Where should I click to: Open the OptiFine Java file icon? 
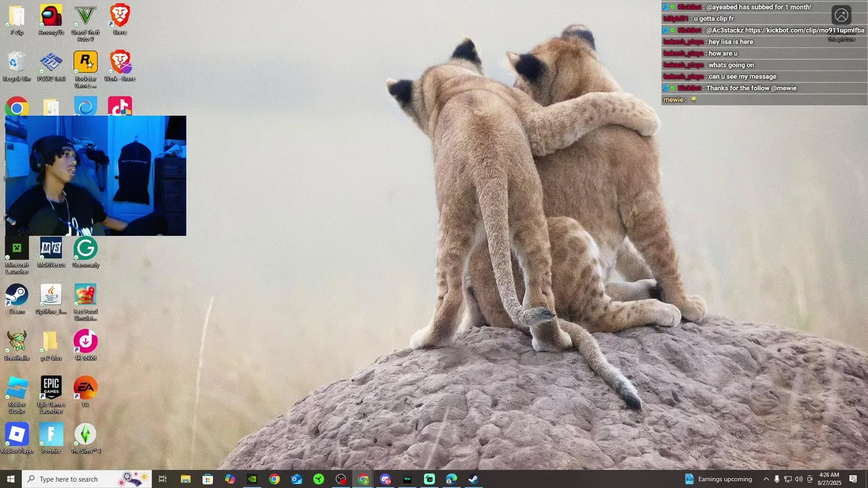coord(51,300)
